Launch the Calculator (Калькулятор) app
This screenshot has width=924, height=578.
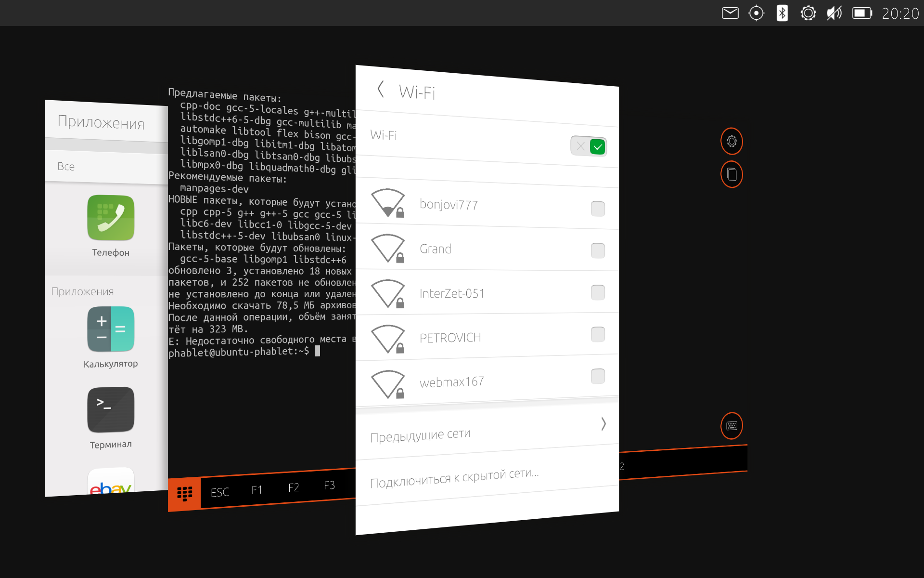pyautogui.click(x=111, y=329)
